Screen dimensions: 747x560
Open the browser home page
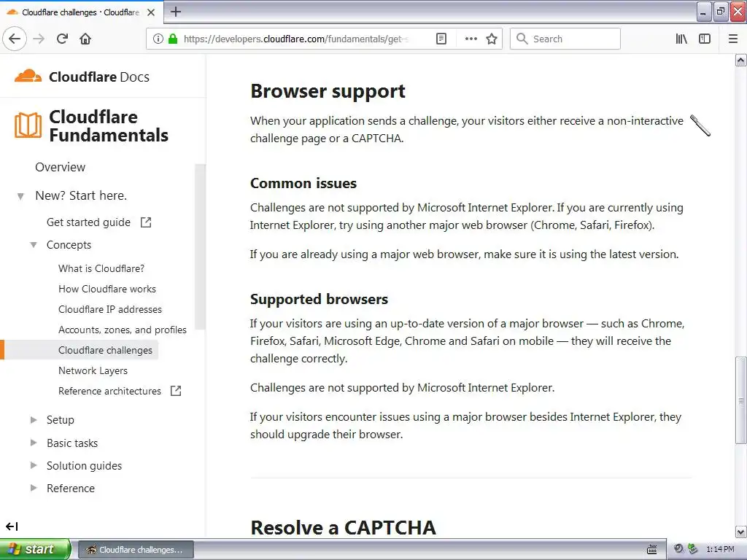point(85,39)
